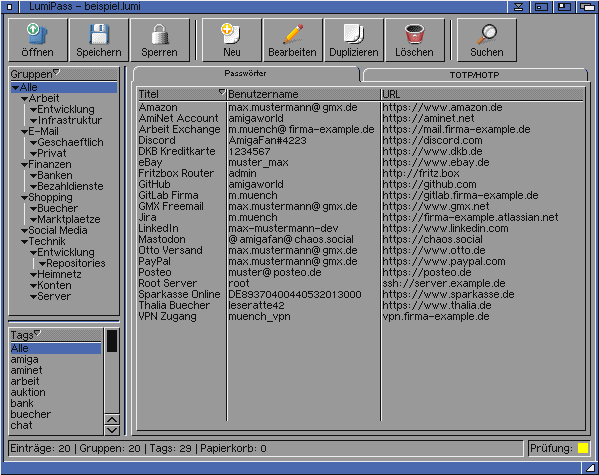
Task: Create a new entry with Neu
Action: point(232,40)
